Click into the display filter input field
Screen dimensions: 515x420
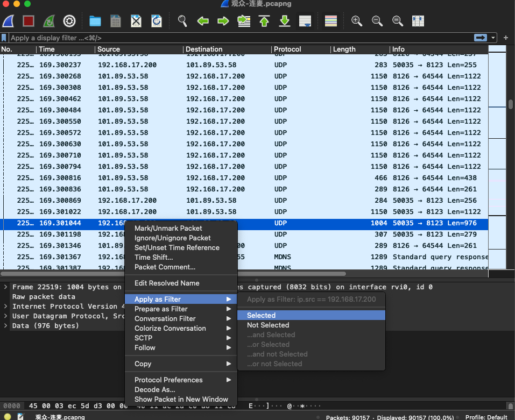click(x=237, y=38)
